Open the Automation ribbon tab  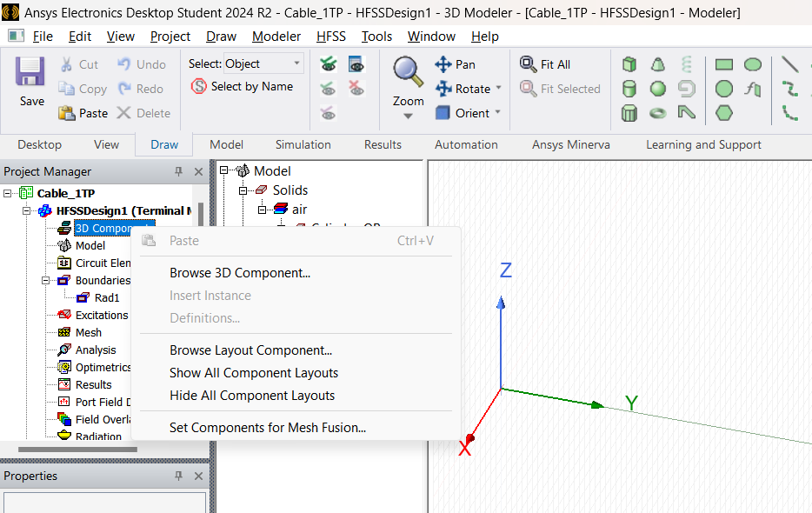click(x=466, y=144)
